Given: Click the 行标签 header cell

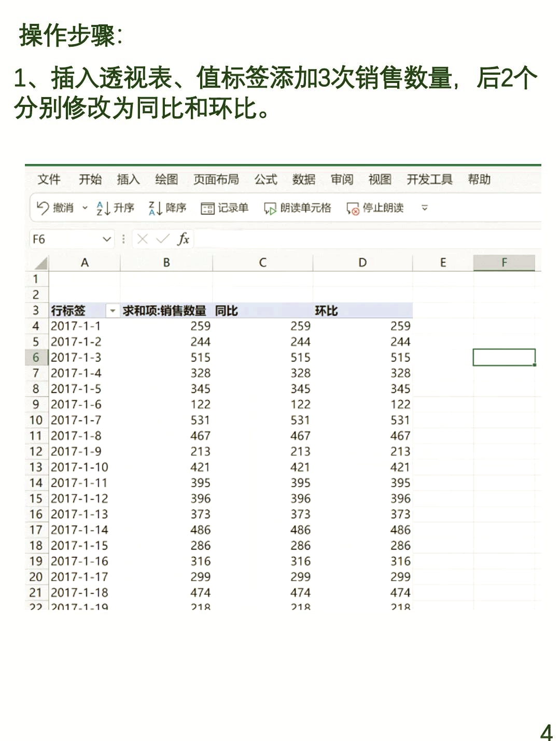Looking at the screenshot, I should click(x=77, y=311).
